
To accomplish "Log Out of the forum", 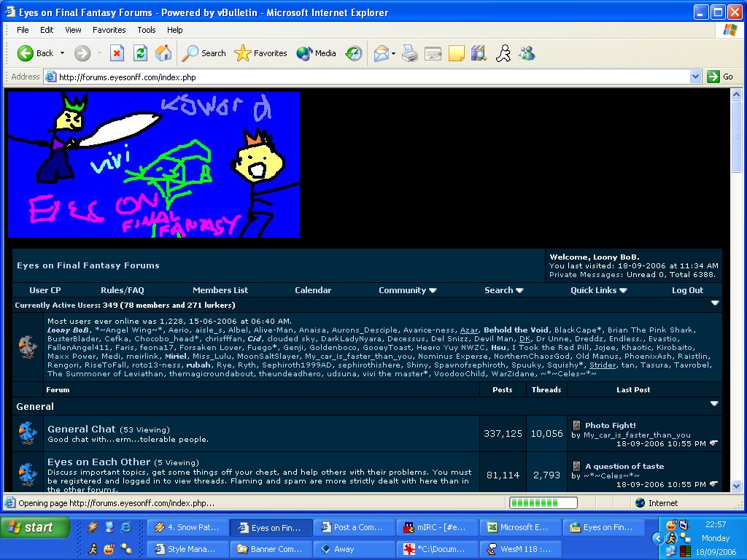I will [x=687, y=290].
